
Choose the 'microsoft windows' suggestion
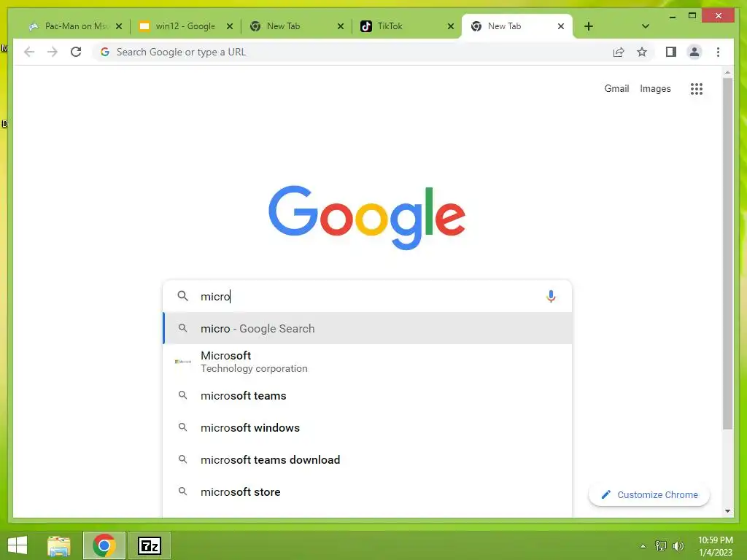click(x=367, y=427)
